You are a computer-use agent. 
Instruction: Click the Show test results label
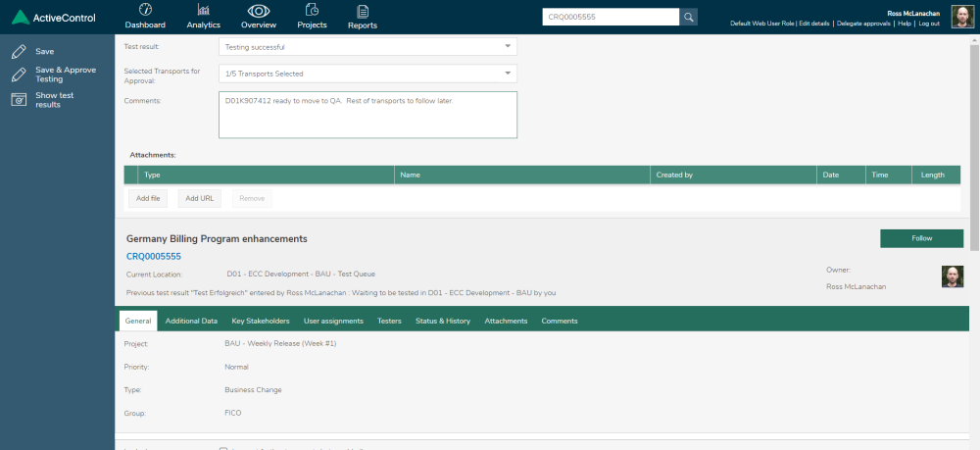click(x=54, y=100)
